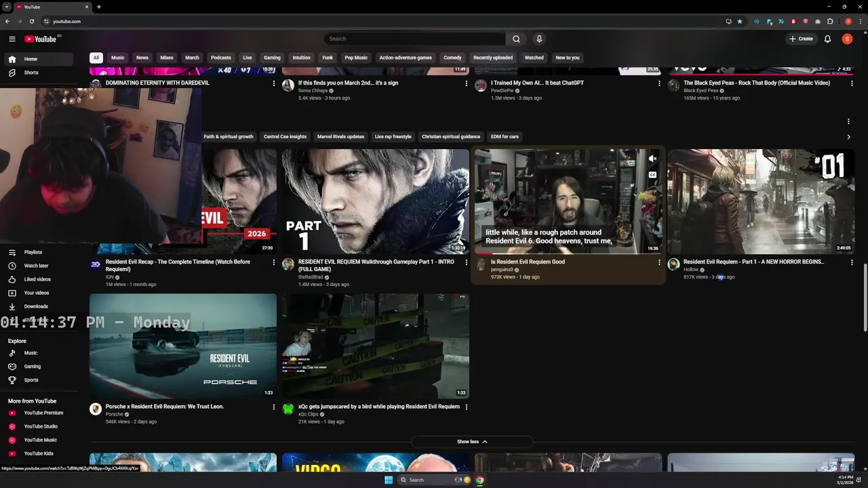The width and height of the screenshot is (868, 488).
Task: Open a new Chrome tab
Action: pos(99,7)
